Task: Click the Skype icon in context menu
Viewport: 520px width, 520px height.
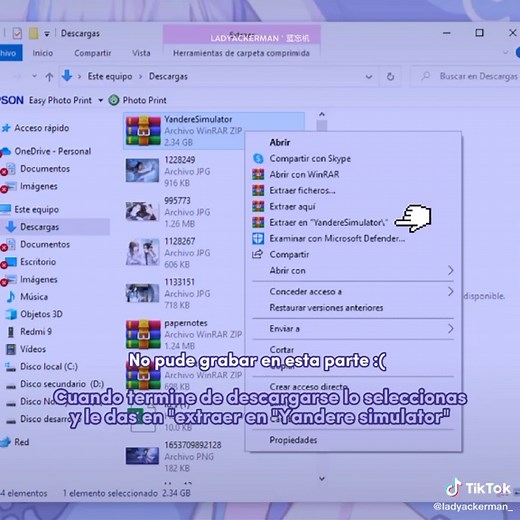Action: (x=258, y=158)
